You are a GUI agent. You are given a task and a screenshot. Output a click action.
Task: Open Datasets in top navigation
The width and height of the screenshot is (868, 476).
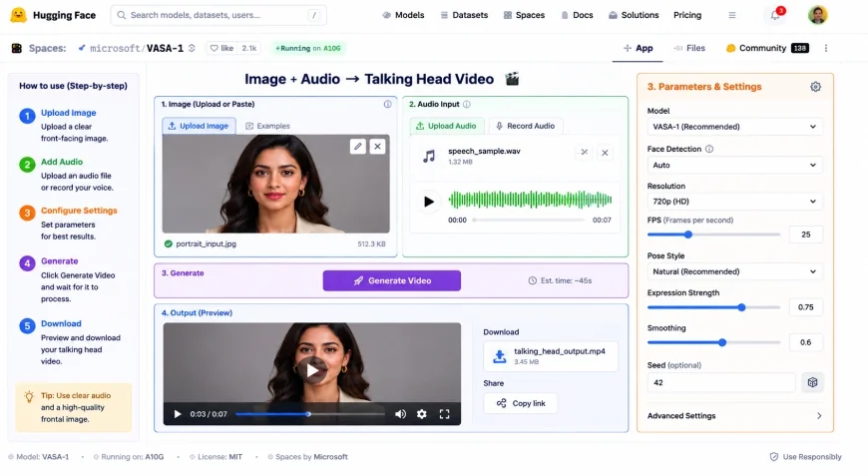click(x=464, y=15)
